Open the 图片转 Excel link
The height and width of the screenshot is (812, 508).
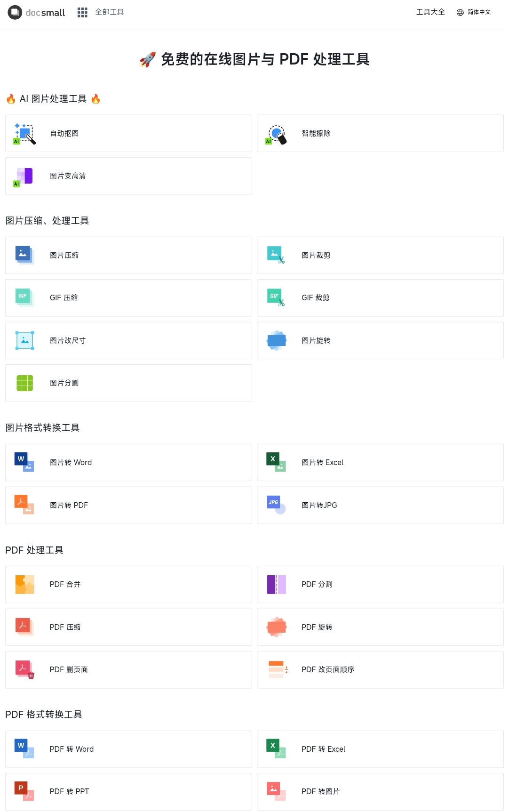381,462
